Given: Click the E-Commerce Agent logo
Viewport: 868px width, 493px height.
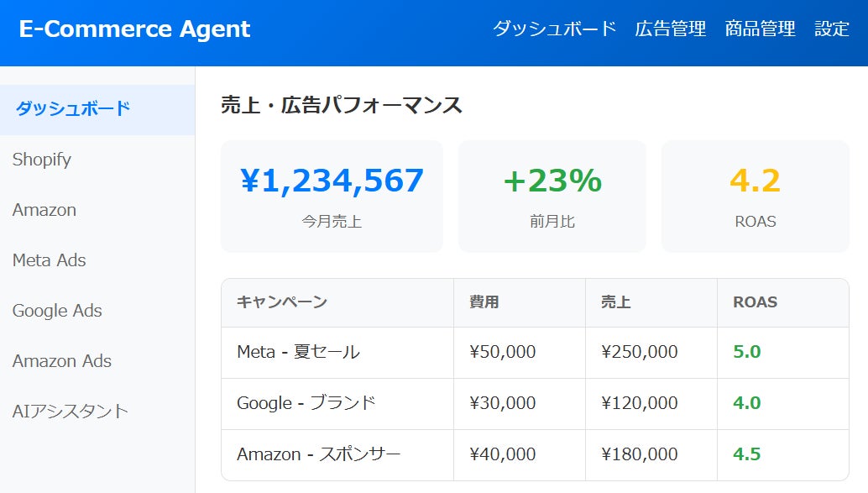Looking at the screenshot, I should click(134, 29).
